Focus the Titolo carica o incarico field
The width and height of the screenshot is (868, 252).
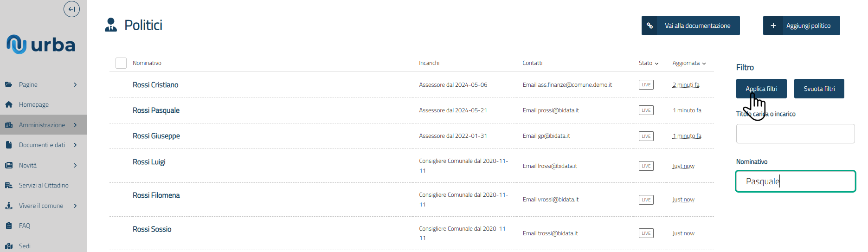pyautogui.click(x=795, y=134)
